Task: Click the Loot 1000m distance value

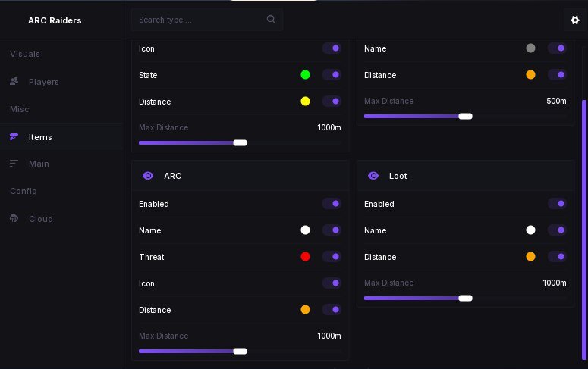Action: point(555,283)
